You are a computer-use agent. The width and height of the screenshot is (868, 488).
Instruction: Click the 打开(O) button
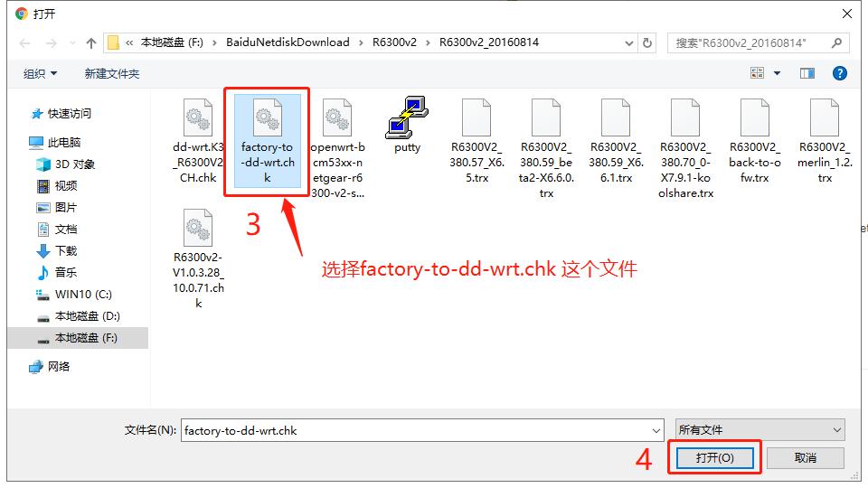714,457
